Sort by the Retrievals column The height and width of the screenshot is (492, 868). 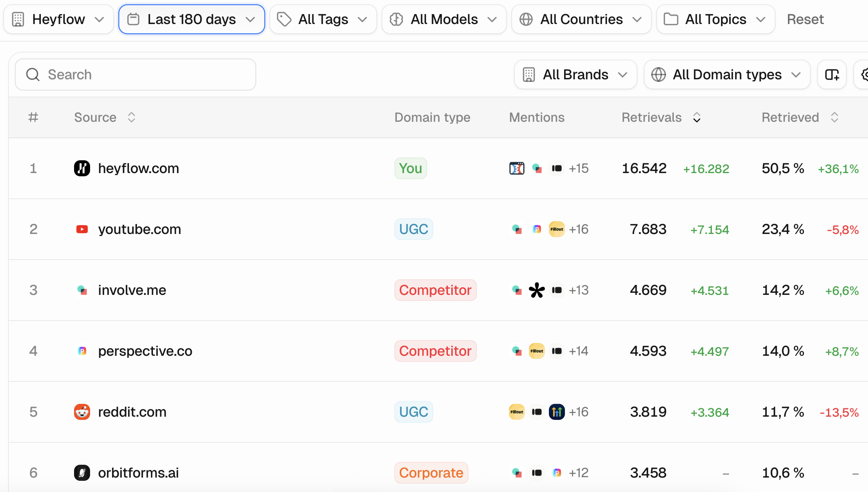(x=661, y=117)
